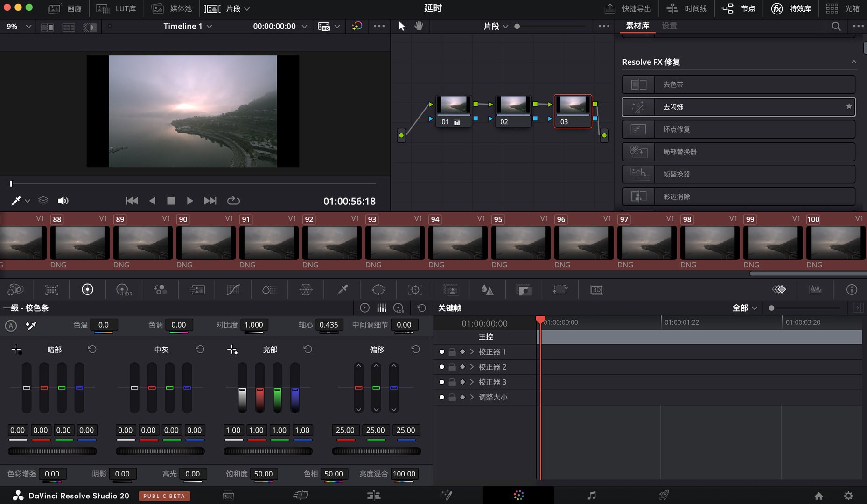
Task: Pick black point for 暗部 (Lift)
Action: coord(16,350)
